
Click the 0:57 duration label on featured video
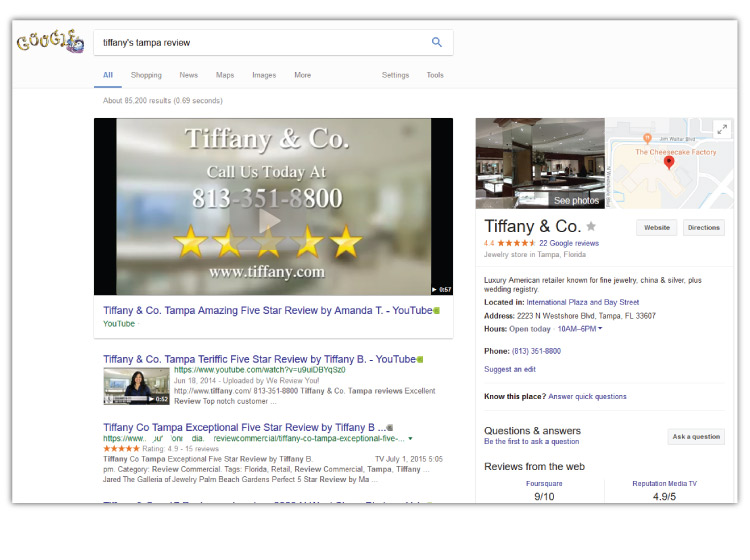tap(441, 289)
